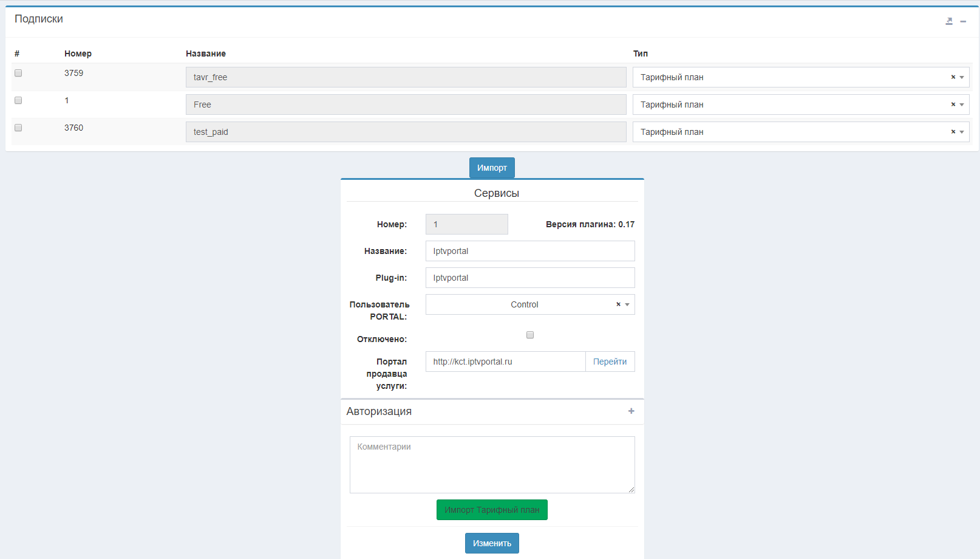
Task: Expand Авторизация section with plus icon
Action: (x=631, y=411)
